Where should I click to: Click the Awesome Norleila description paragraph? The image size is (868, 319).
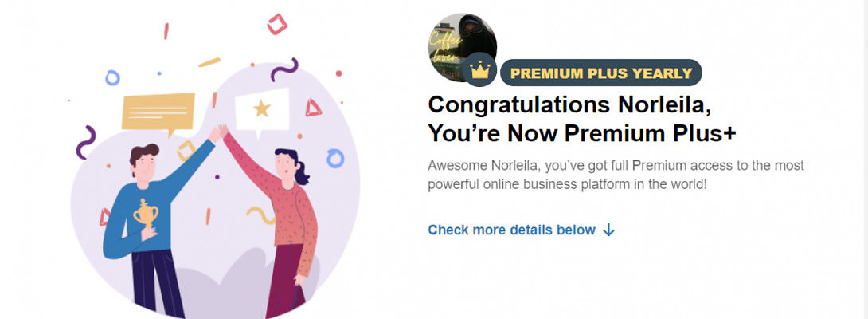coord(616,175)
